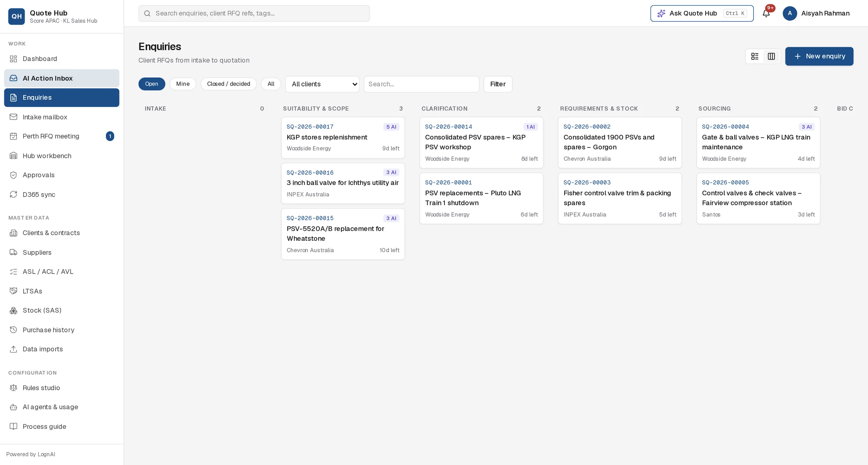Click the Hub workbench icon
Screen dimensions: 868x465
(x=13, y=156)
